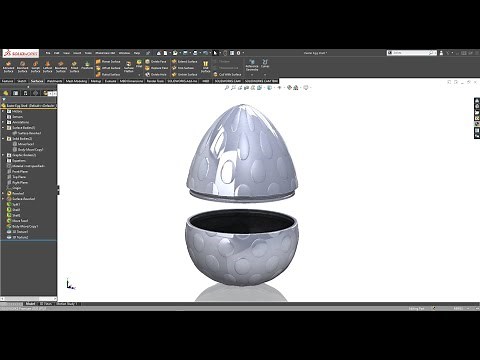
Task: Choose Offset Surface command
Action: tap(108, 68)
